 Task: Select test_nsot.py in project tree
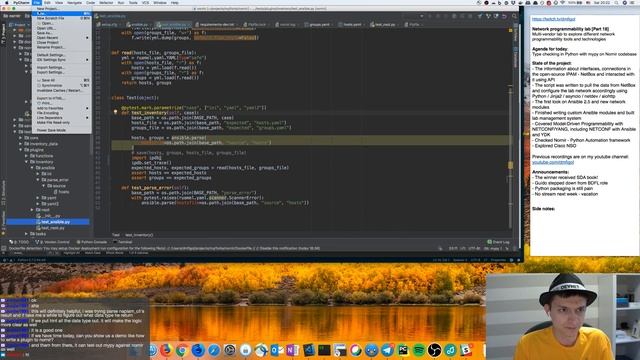[50, 228]
